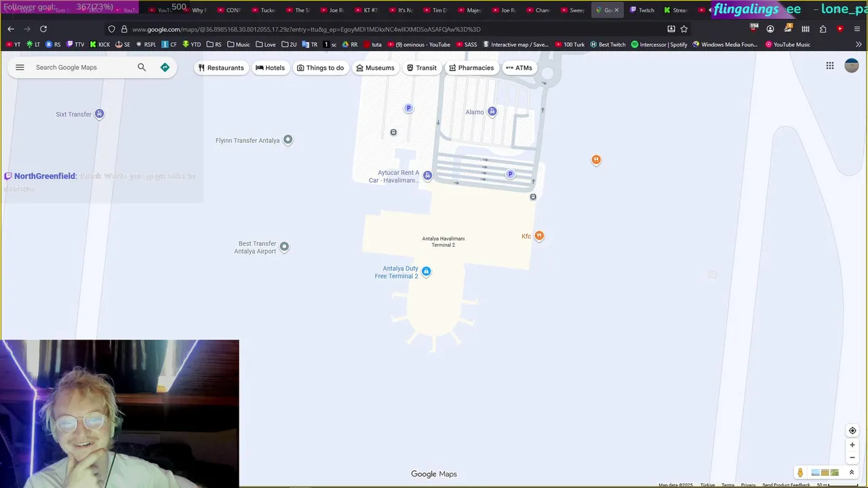The width and height of the screenshot is (868, 488).
Task: Expand the layers panel with double chevron
Action: point(851,472)
